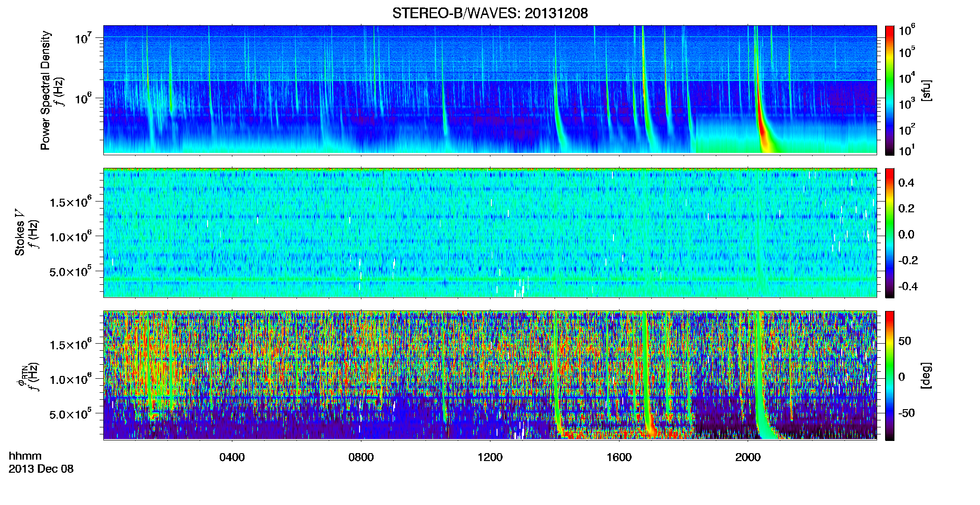
Task: Click the 10^3 tick on sfu colorbar
Action: [x=907, y=104]
